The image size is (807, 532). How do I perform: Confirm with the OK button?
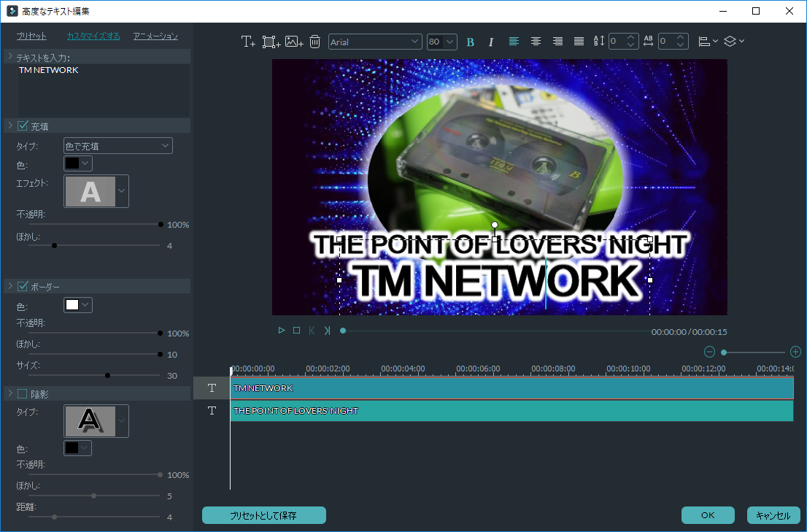[x=708, y=515]
